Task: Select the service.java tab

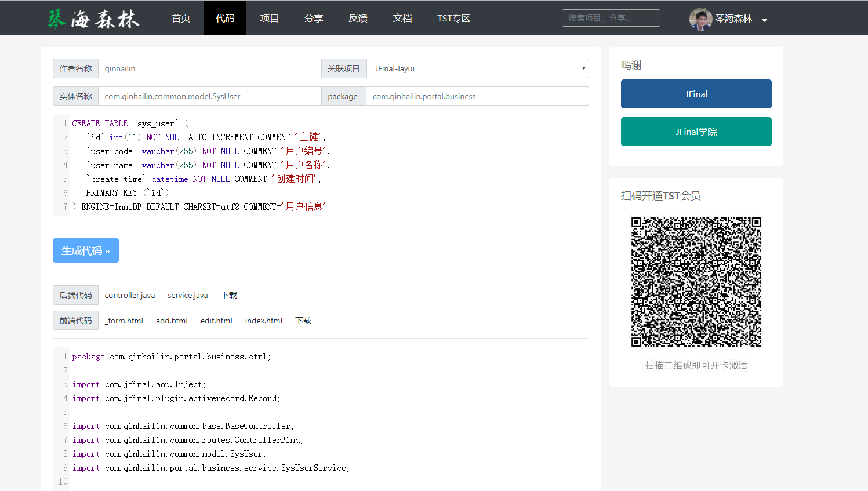Action: coord(188,295)
